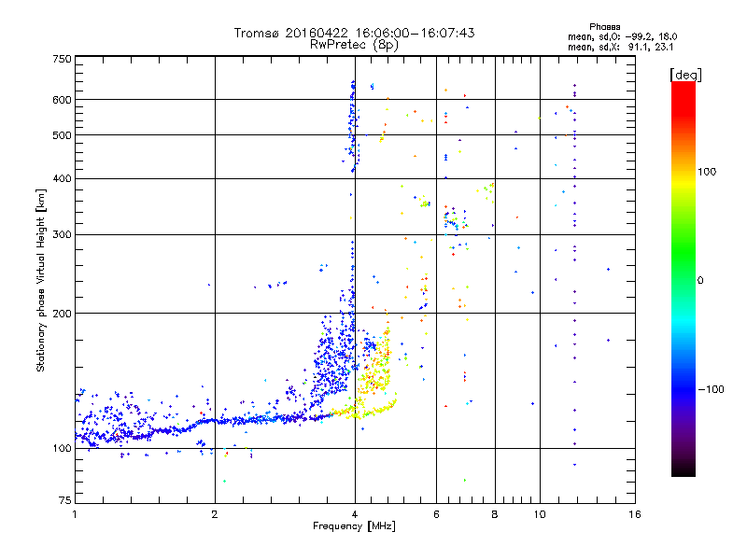
Task: Click the height axis tick "600"
Action: tap(62, 100)
